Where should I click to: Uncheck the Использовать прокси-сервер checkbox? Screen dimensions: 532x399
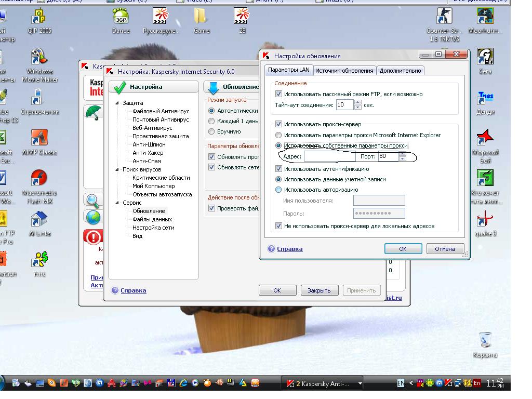click(x=279, y=124)
